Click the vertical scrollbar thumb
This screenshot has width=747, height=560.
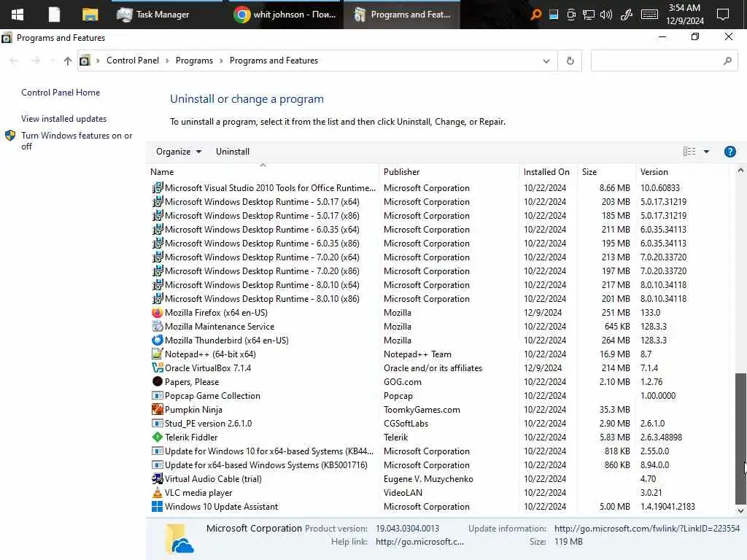point(740,439)
